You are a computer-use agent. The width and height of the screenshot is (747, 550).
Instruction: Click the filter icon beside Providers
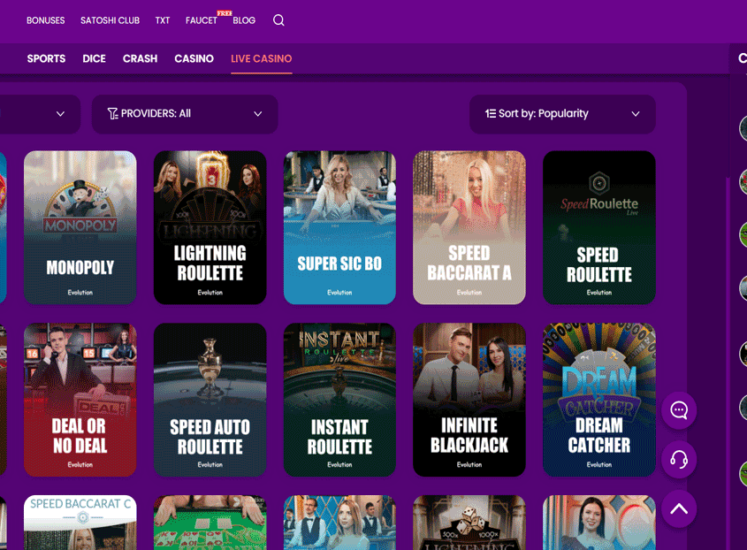pos(112,114)
